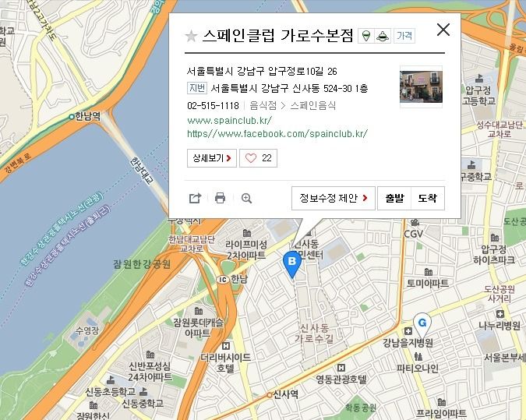The image size is (526, 420).
Task: Open the share icon in popup
Action: [196, 198]
